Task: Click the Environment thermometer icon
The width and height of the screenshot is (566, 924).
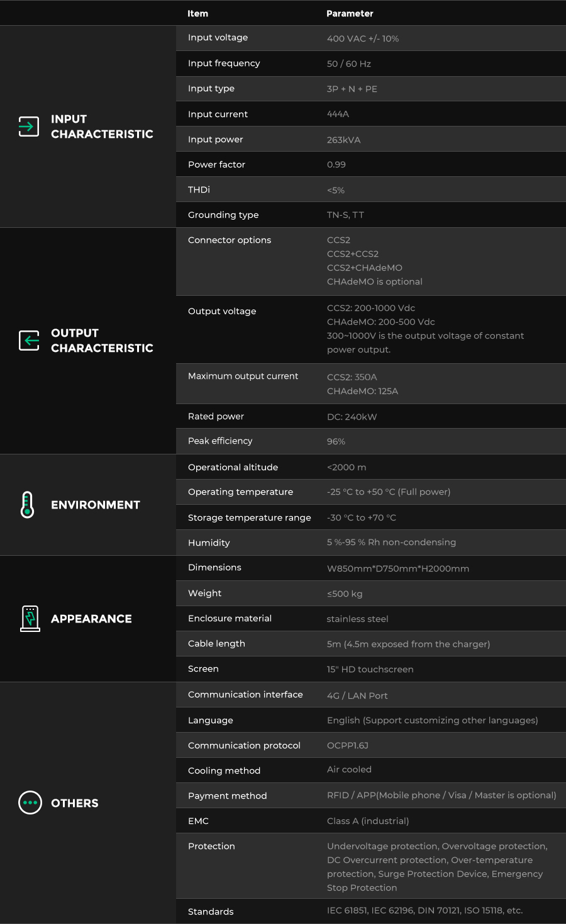Action: pos(27,505)
